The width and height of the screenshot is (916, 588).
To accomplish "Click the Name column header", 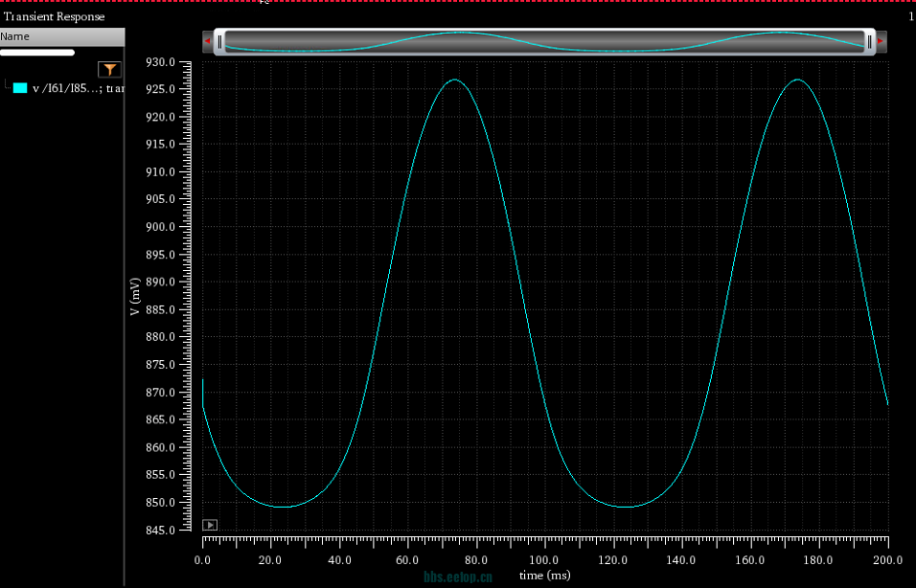I will click(x=62, y=36).
